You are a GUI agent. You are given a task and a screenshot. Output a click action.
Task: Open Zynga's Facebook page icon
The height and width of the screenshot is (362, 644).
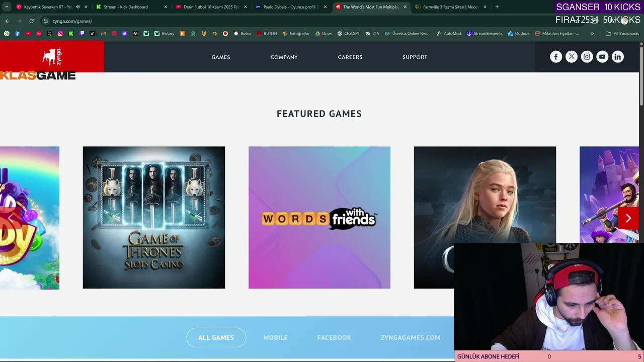pos(556,57)
